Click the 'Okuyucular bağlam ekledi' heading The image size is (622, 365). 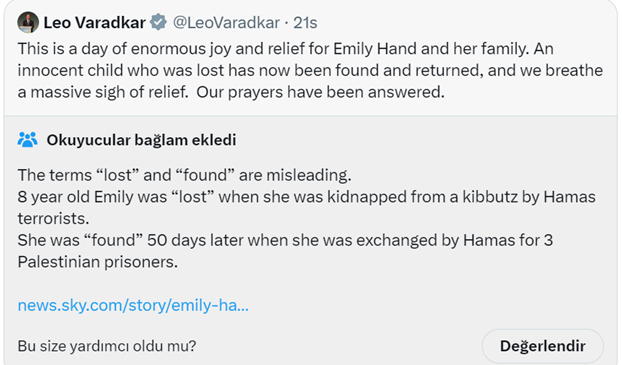tap(141, 140)
